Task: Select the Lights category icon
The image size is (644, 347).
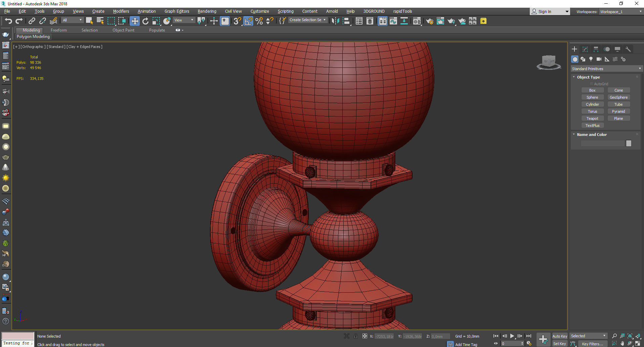Action: (x=591, y=59)
